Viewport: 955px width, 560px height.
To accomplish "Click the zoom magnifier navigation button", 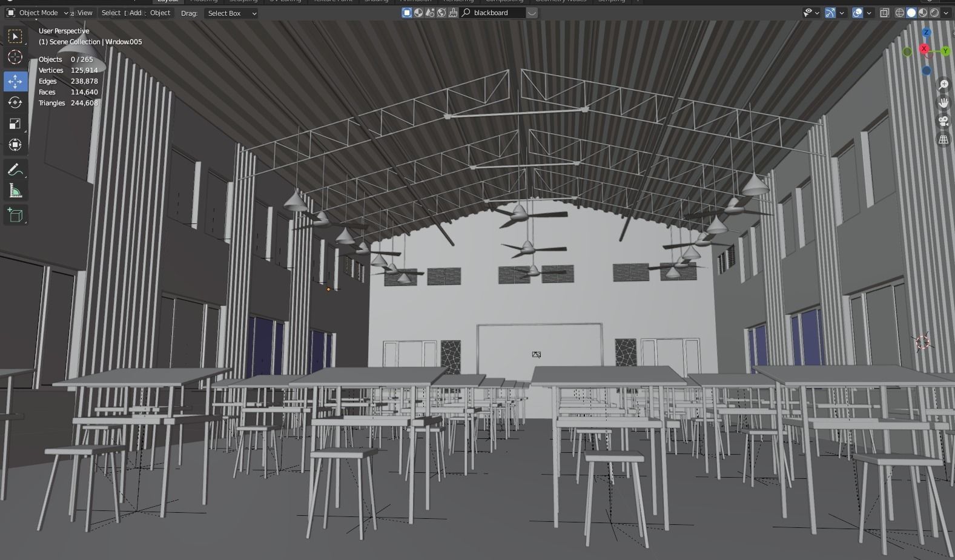I will pos(943,84).
